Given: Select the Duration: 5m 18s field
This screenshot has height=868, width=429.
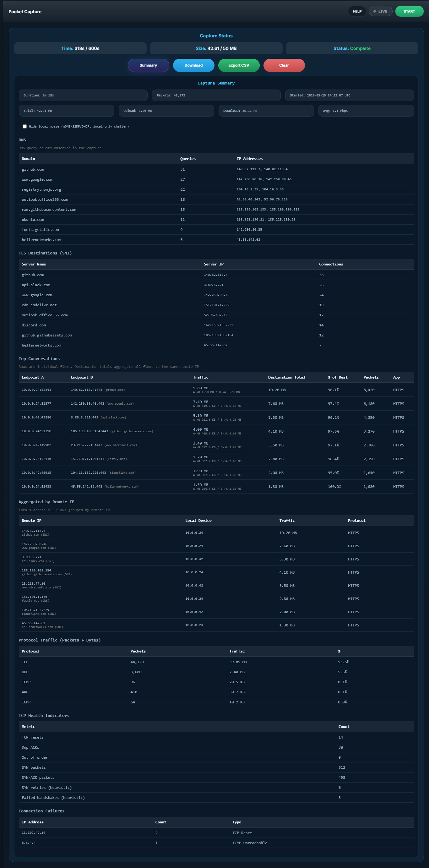Looking at the screenshot, I should [83, 96].
